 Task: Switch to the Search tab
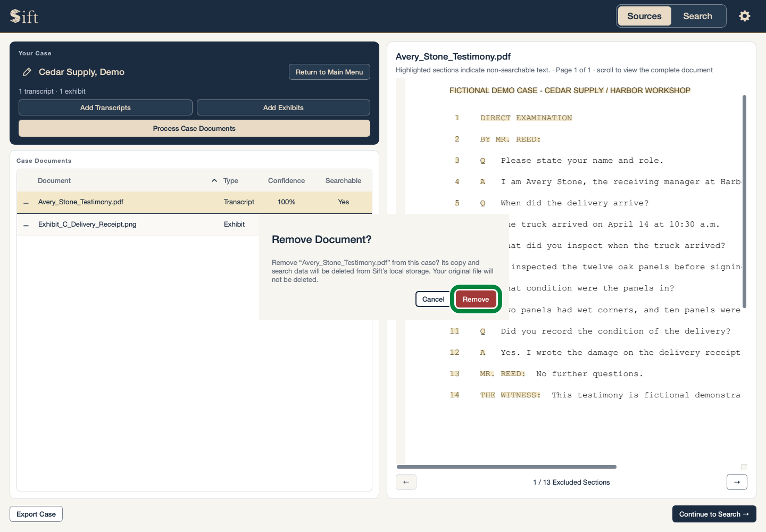point(697,16)
